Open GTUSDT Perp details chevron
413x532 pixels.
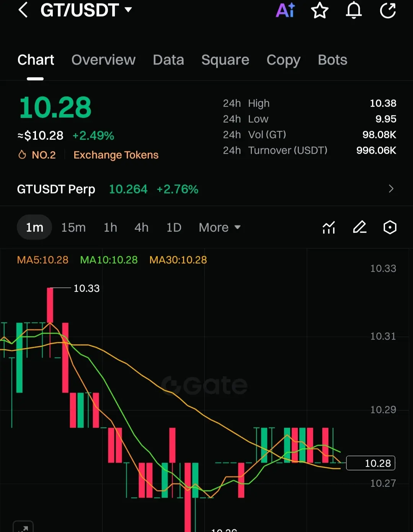tap(391, 189)
